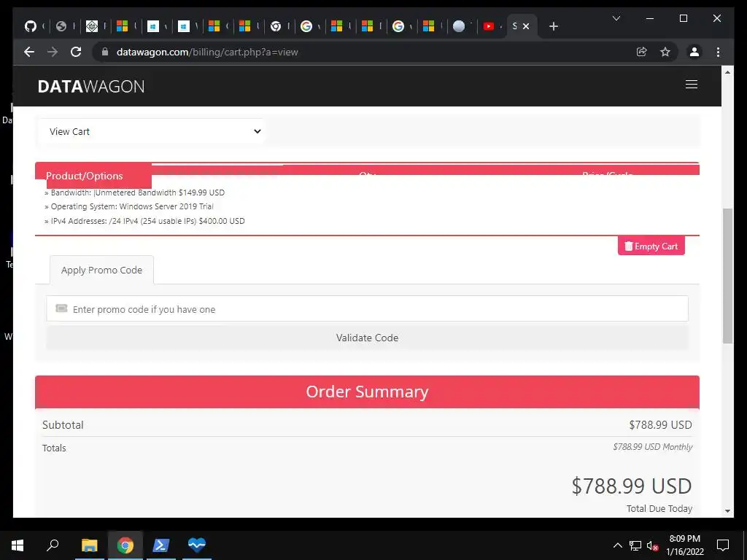Open the hamburger navigation menu
747x560 pixels.
click(x=692, y=85)
